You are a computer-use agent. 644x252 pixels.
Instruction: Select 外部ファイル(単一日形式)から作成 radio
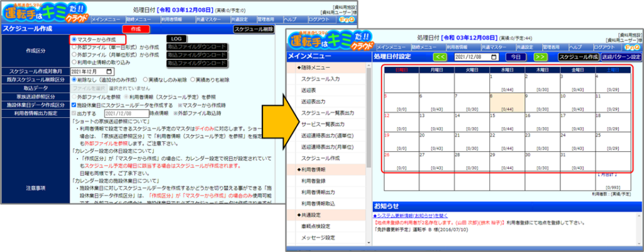74,47
